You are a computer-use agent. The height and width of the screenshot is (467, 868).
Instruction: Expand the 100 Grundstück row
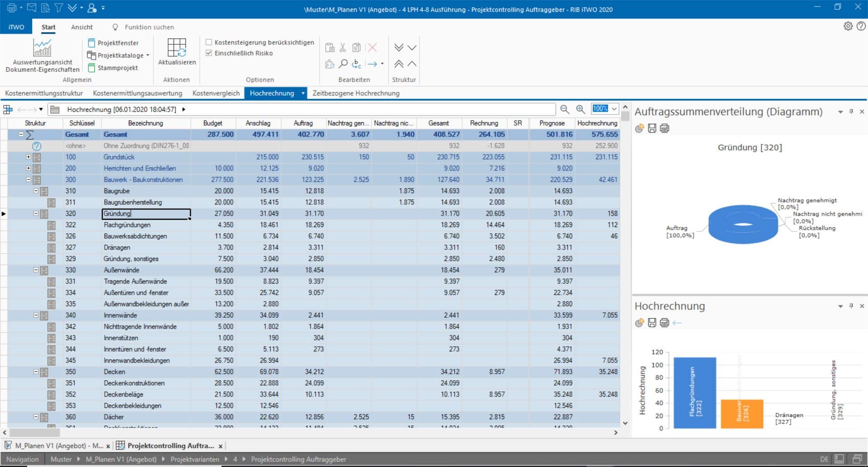coord(28,157)
